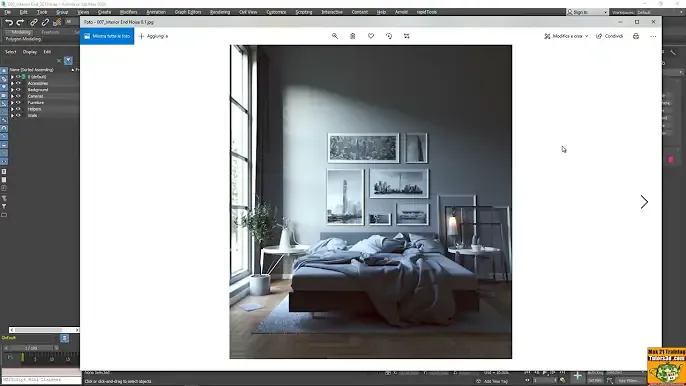Rotate the photo with the rotate icon
Viewport: 686px width, 386px height.
pos(389,36)
